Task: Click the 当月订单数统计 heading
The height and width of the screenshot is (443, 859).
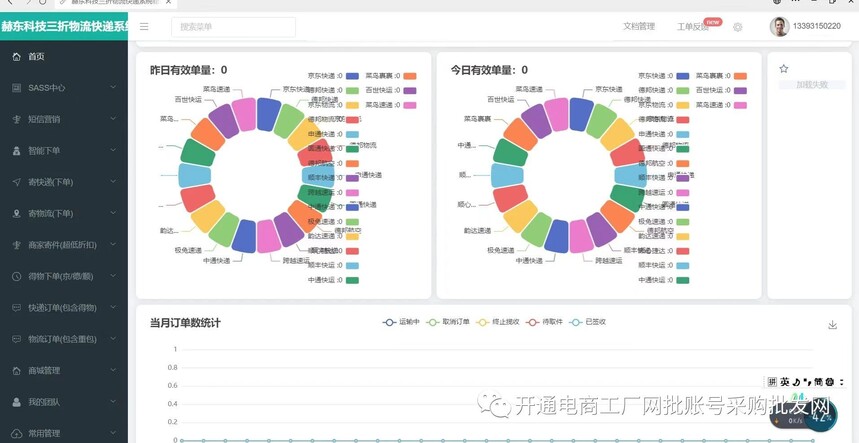Action: tap(185, 323)
